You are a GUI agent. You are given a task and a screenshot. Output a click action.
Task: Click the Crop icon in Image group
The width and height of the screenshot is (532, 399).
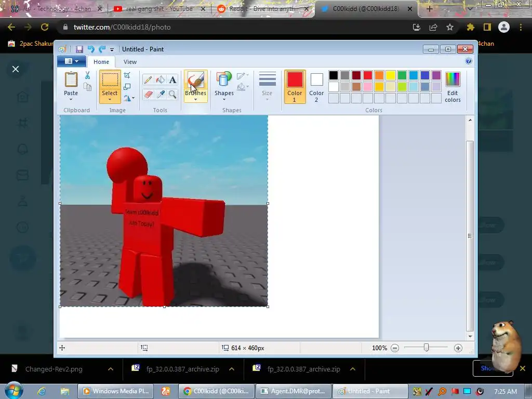pyautogui.click(x=127, y=75)
